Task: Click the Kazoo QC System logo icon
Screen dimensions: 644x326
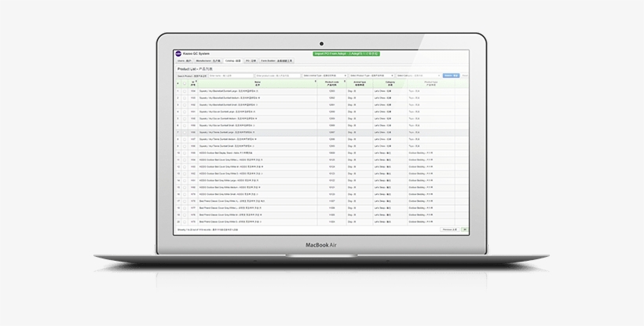Action: coord(179,53)
